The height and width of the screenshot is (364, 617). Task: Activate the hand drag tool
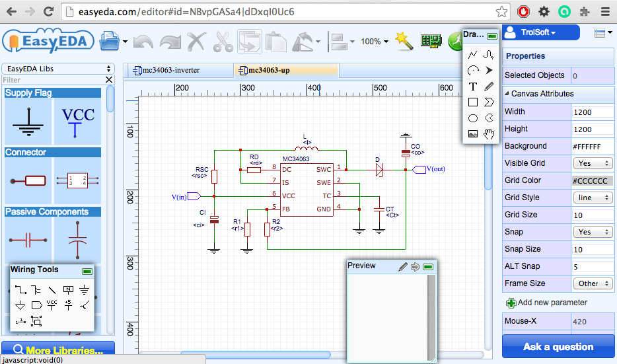coord(489,134)
